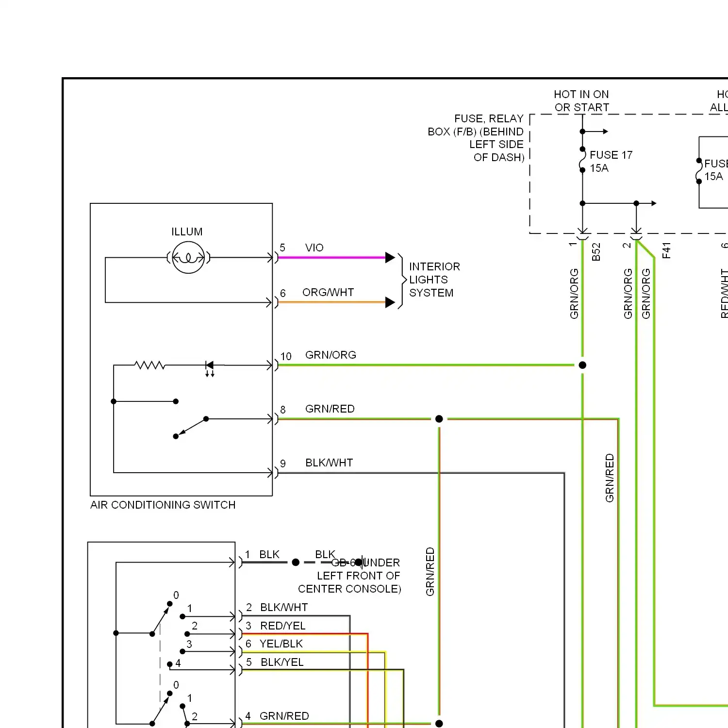This screenshot has width=728, height=728.
Task: Select the 'VIO' wire color label
Action: pyautogui.click(x=314, y=248)
